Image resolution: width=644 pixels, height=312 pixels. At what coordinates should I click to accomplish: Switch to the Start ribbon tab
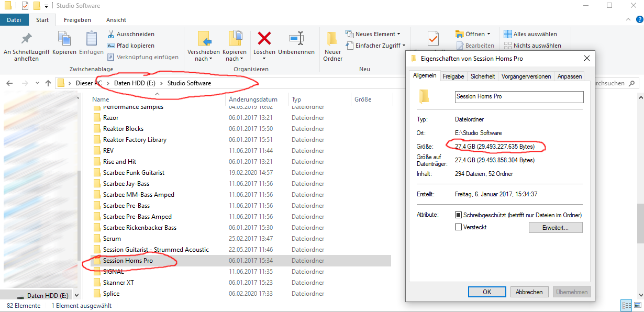tap(42, 20)
